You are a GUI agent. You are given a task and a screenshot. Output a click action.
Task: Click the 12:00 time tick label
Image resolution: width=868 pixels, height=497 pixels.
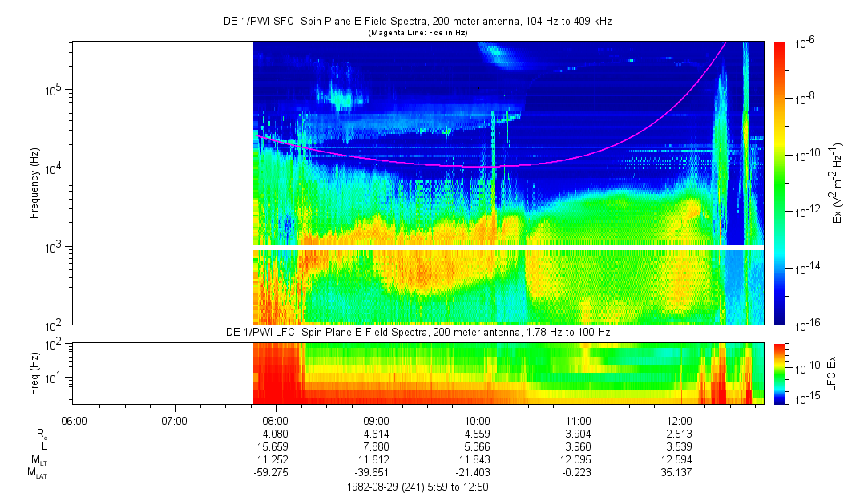680,421
